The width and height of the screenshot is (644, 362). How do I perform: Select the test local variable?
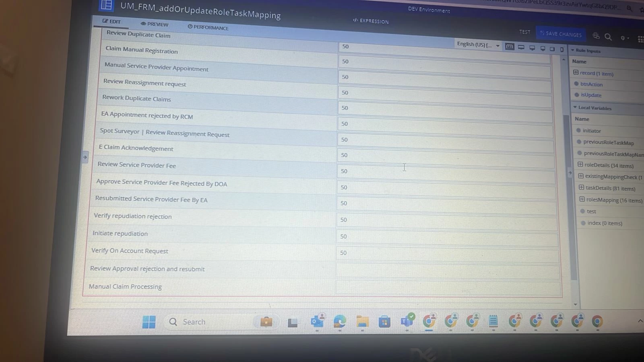click(x=591, y=212)
